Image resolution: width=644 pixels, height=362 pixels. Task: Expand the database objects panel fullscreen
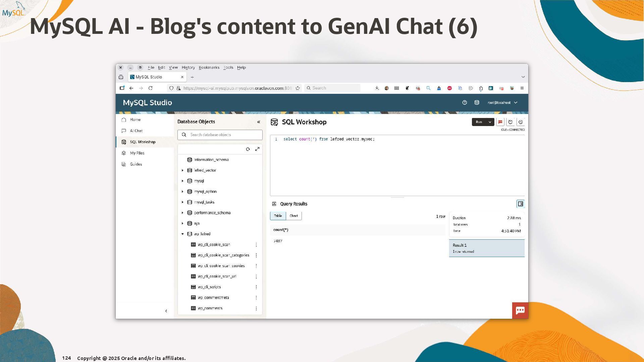257,149
